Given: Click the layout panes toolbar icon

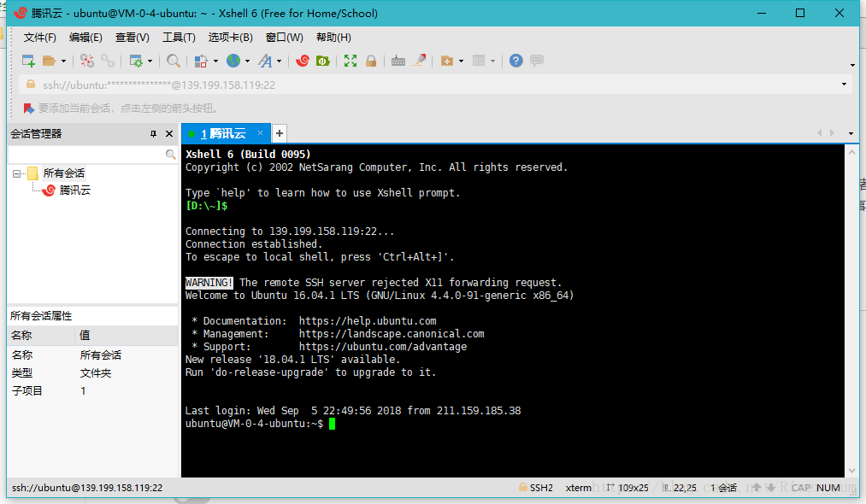Looking at the screenshot, I should [479, 61].
